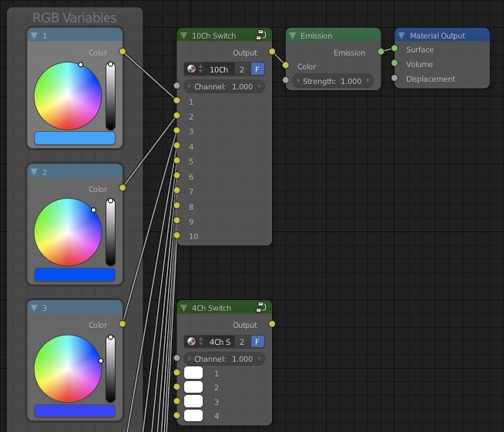Click value slider of RGB node 3

110,369
